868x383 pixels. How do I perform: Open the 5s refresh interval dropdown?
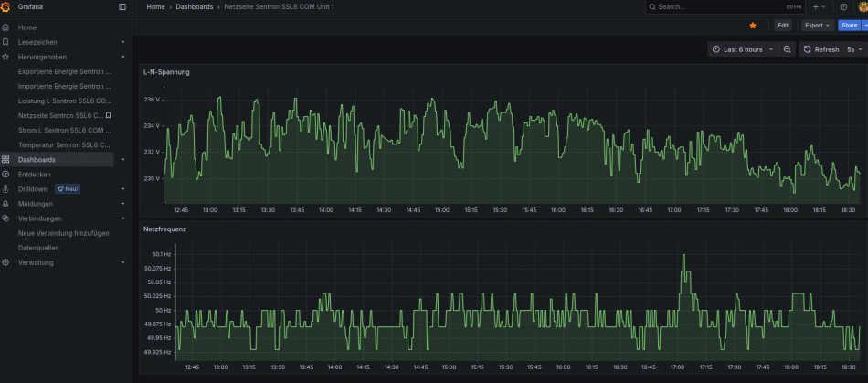[x=854, y=49]
